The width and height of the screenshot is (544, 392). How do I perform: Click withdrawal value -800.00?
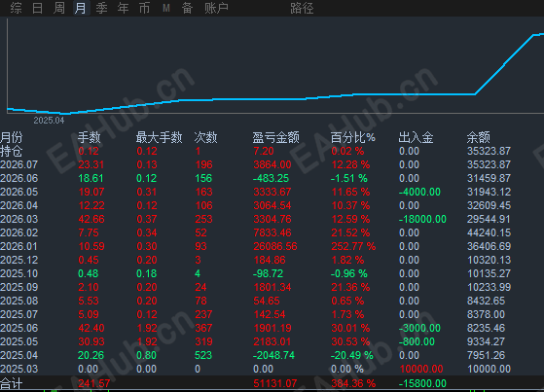click(x=417, y=341)
